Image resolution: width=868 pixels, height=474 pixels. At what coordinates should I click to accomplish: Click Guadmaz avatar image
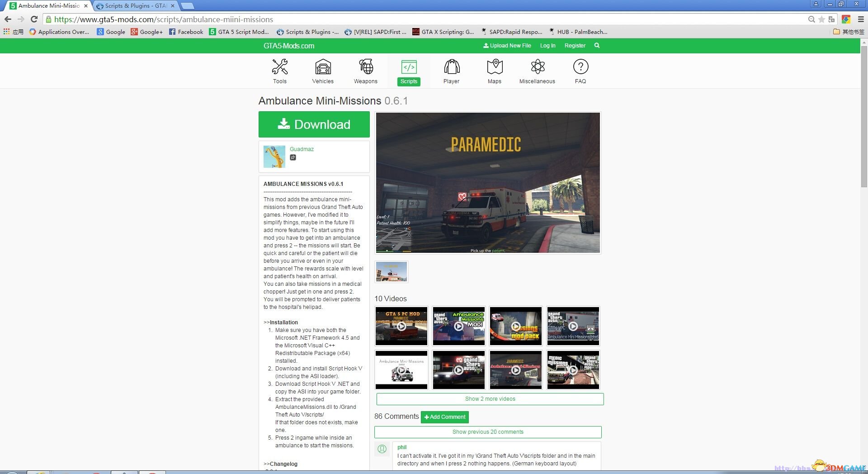274,156
